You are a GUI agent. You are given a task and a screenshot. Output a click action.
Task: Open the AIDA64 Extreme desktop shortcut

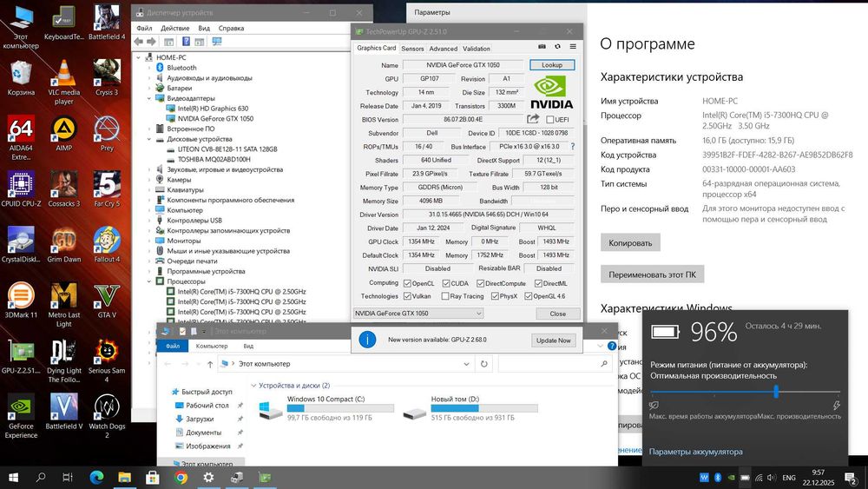coord(21,137)
